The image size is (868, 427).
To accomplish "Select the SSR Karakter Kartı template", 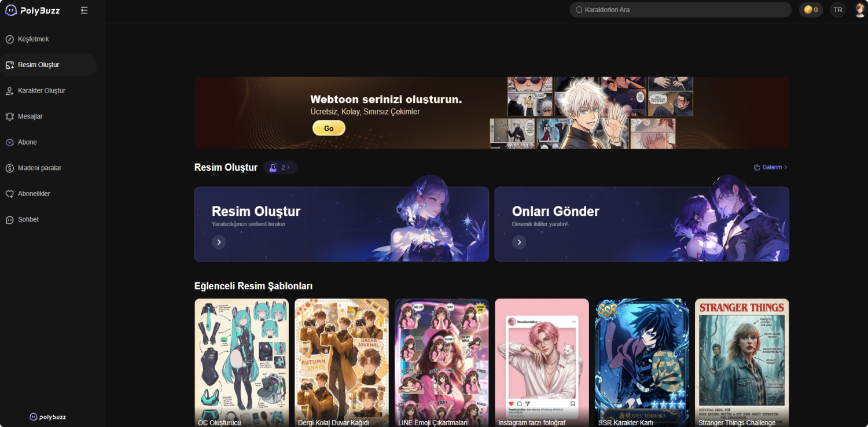I will [x=642, y=363].
